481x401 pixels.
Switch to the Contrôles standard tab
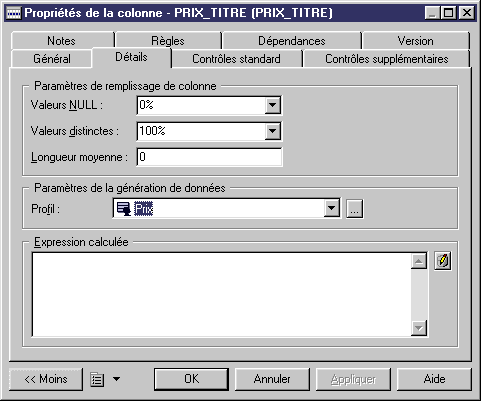click(236, 59)
